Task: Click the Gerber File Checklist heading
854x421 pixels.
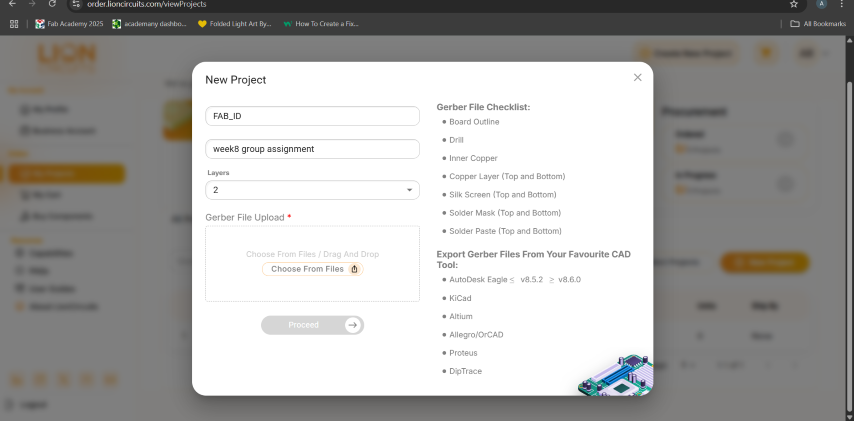Action: [483, 107]
